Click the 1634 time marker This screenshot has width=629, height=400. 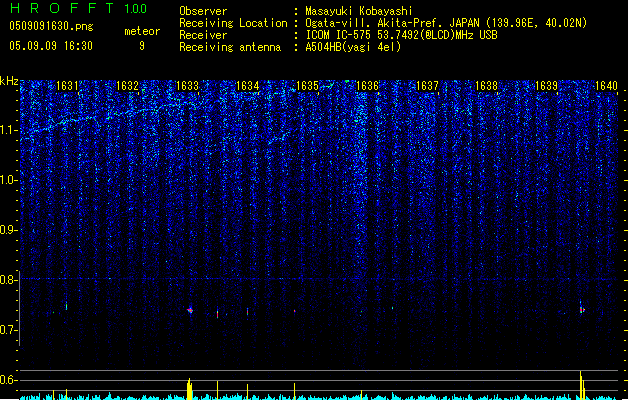[x=248, y=86]
